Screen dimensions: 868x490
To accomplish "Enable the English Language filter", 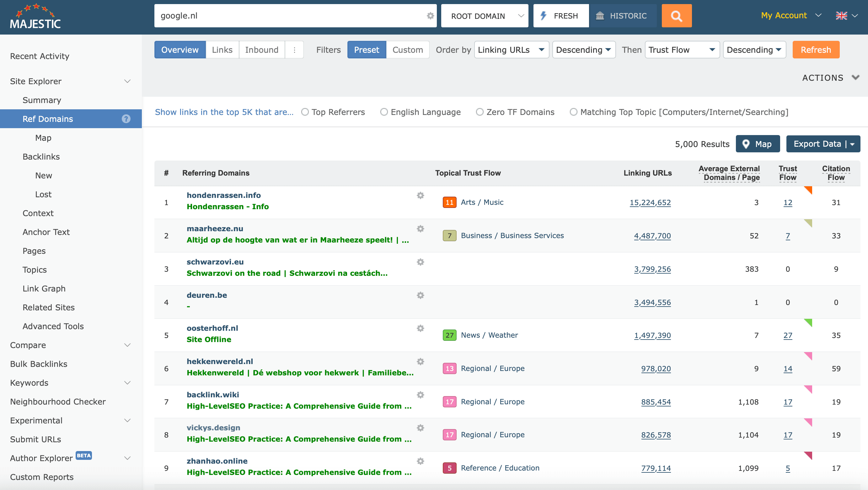I will [384, 112].
